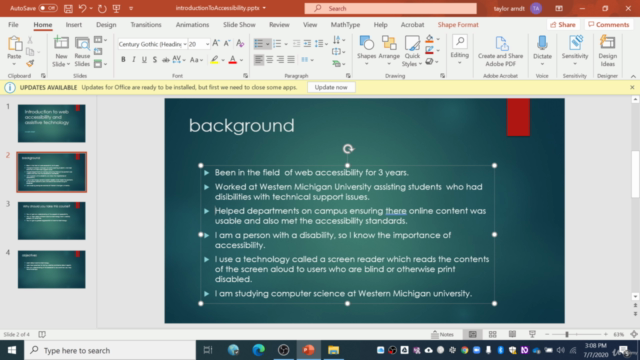640x360 pixels.
Task: Start Dictate microphone
Action: tap(542, 51)
